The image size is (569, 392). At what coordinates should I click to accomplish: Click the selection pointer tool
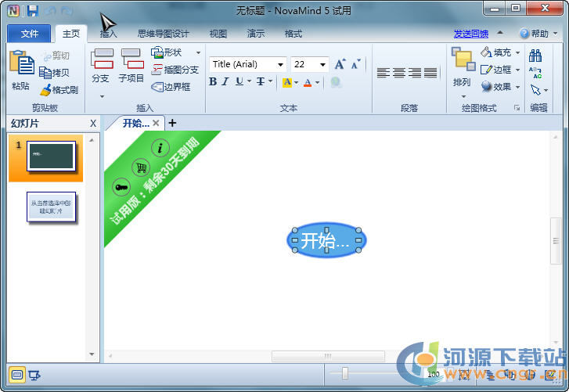(535, 89)
